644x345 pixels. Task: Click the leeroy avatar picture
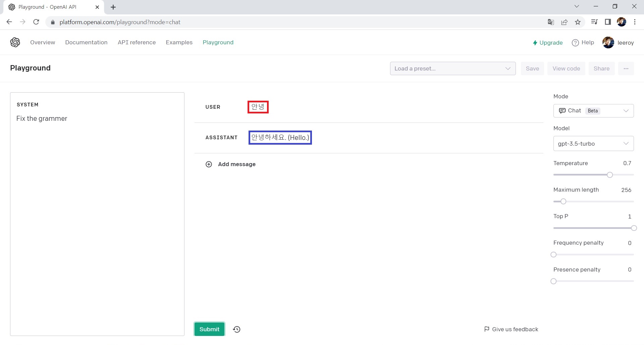608,43
